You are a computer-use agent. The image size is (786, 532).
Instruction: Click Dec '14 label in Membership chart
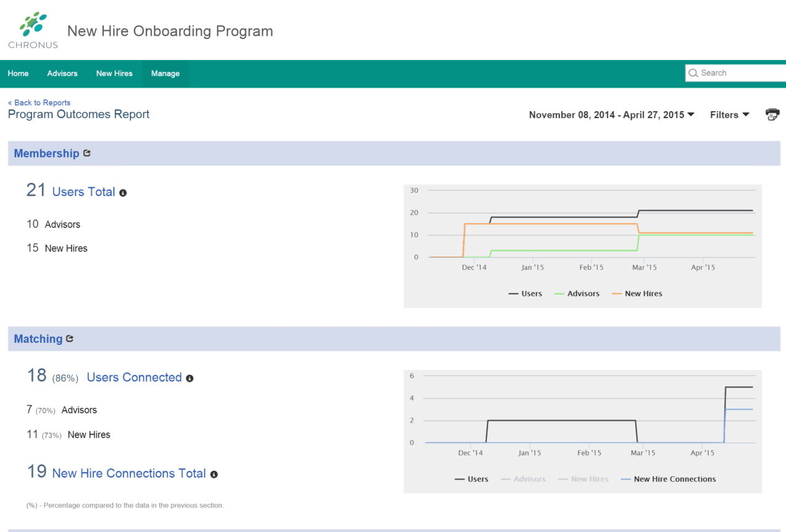(474, 268)
